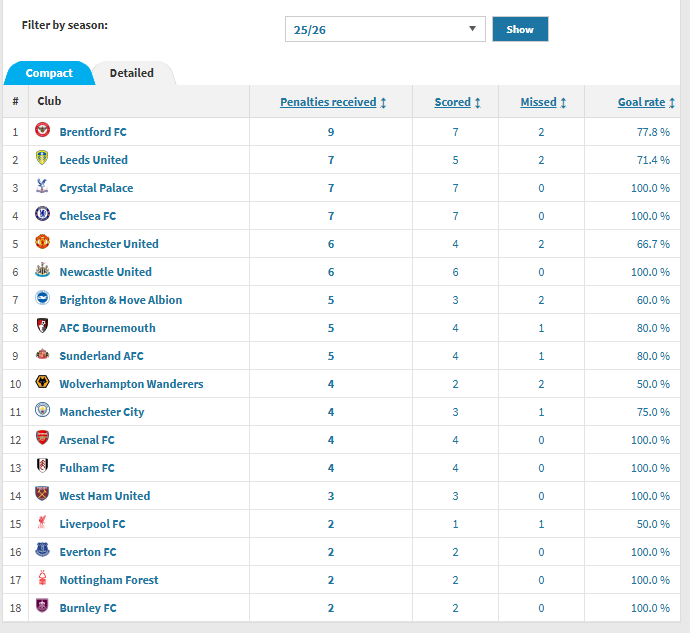Switch to the Compact tab
Image resolution: width=690 pixels, height=633 pixels.
[x=49, y=73]
